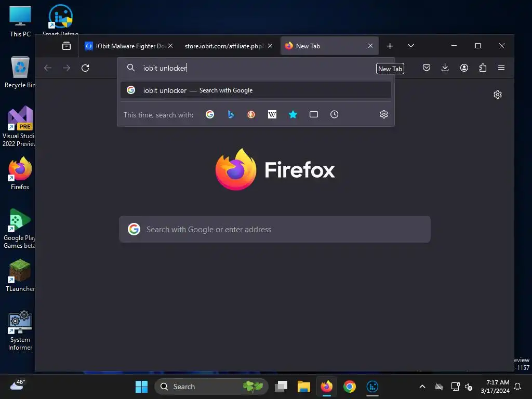The width and height of the screenshot is (532, 399).
Task: Open Firefox desktop shortcut
Action: click(x=20, y=174)
